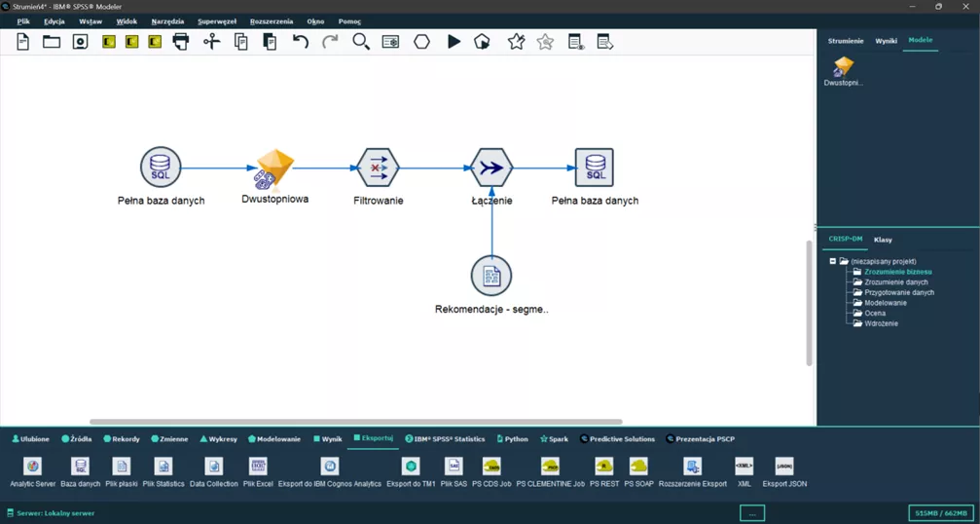The image size is (980, 524).
Task: Select the Filtrowanie node
Action: pyautogui.click(x=378, y=167)
